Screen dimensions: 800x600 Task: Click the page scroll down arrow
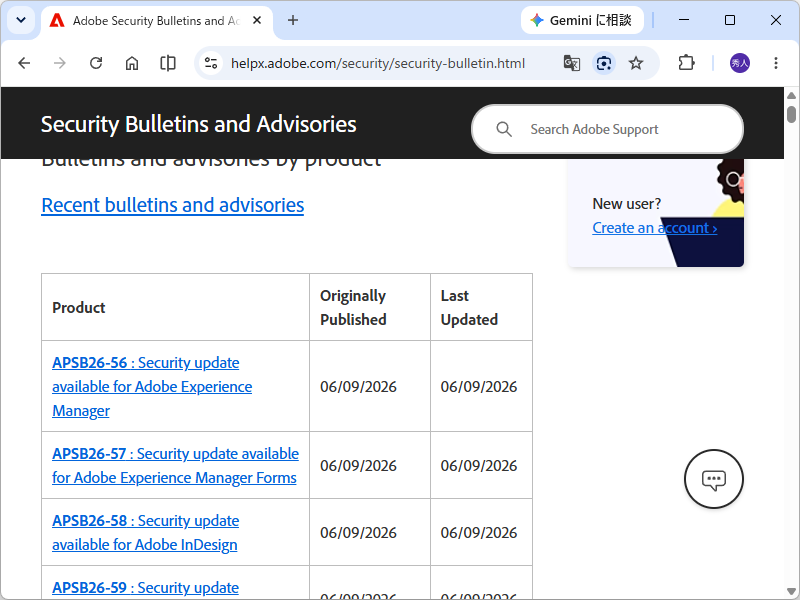(x=791, y=591)
